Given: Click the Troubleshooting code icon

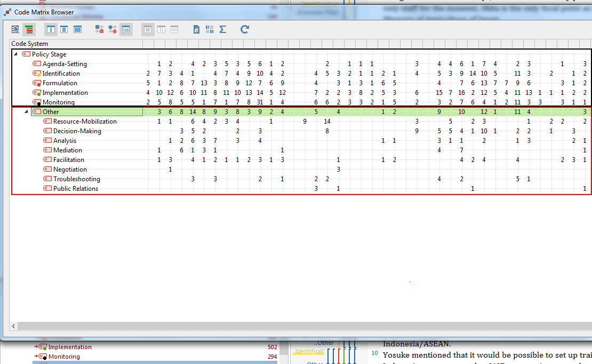Looking at the screenshot, I should [47, 179].
